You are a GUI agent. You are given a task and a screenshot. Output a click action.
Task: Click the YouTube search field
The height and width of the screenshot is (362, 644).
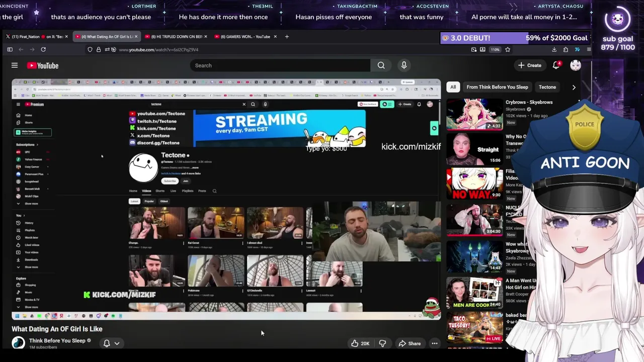click(x=280, y=65)
